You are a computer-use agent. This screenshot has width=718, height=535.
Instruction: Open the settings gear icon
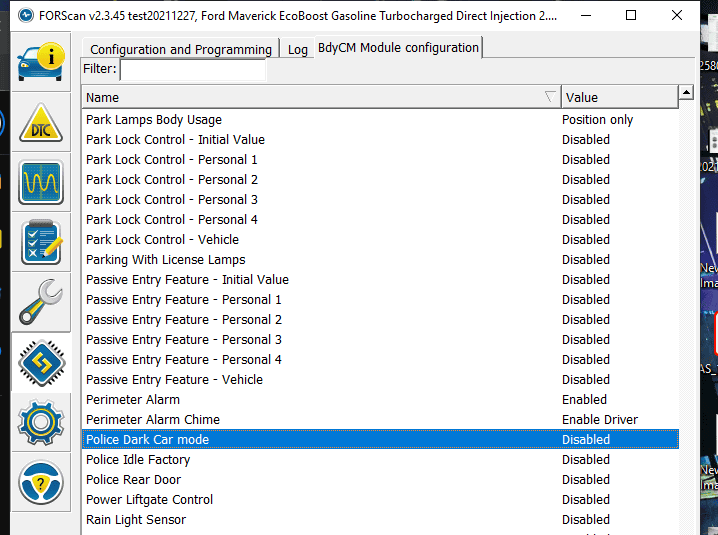(41, 422)
